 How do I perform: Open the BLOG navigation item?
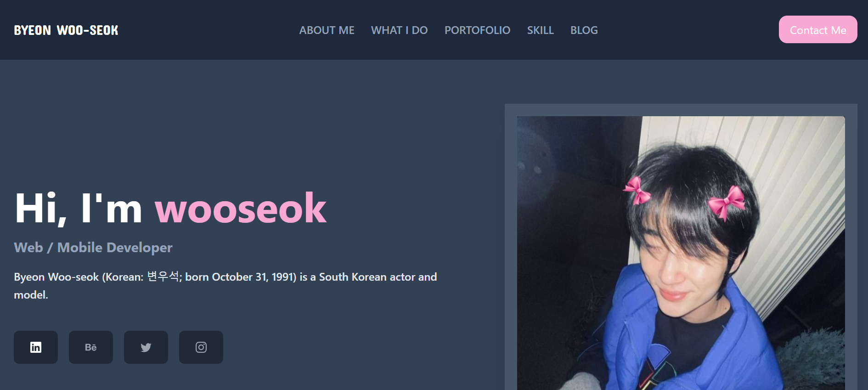click(584, 30)
